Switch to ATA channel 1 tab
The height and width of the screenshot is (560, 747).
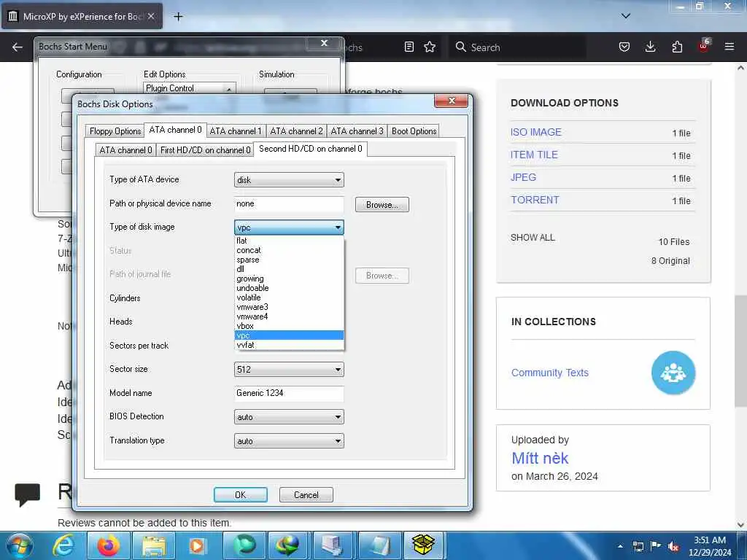point(236,131)
